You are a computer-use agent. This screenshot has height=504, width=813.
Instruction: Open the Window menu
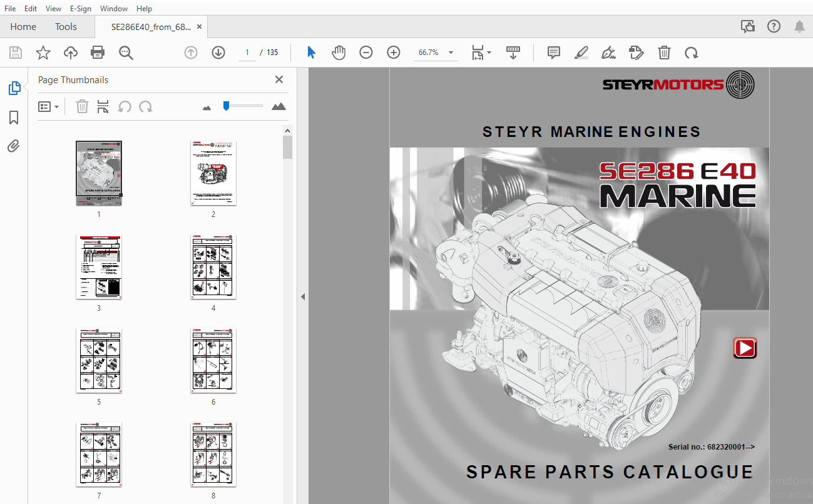[x=114, y=9]
